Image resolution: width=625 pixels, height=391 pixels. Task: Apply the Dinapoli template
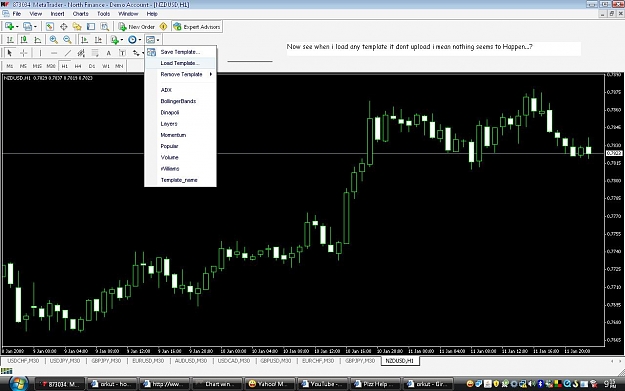pyautogui.click(x=181, y=112)
